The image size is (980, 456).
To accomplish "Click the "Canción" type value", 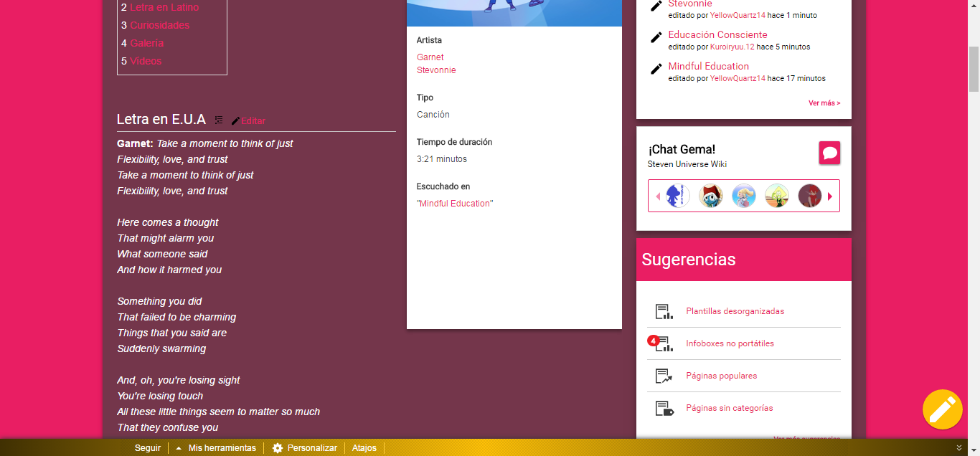I will coord(433,115).
